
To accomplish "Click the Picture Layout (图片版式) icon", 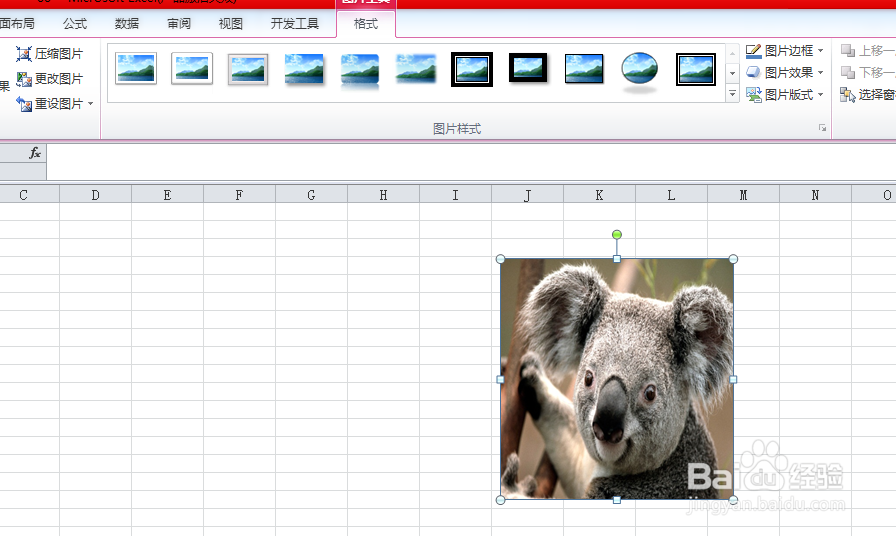I will point(754,94).
